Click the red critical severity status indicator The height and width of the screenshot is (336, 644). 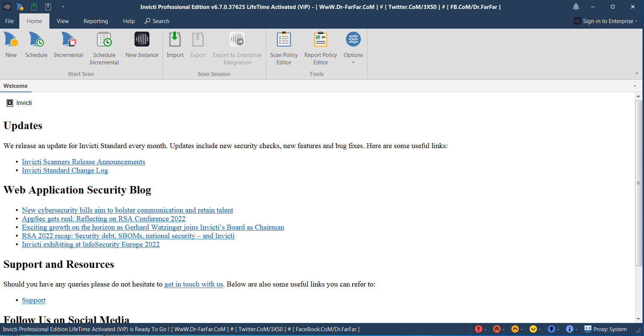coord(479,329)
